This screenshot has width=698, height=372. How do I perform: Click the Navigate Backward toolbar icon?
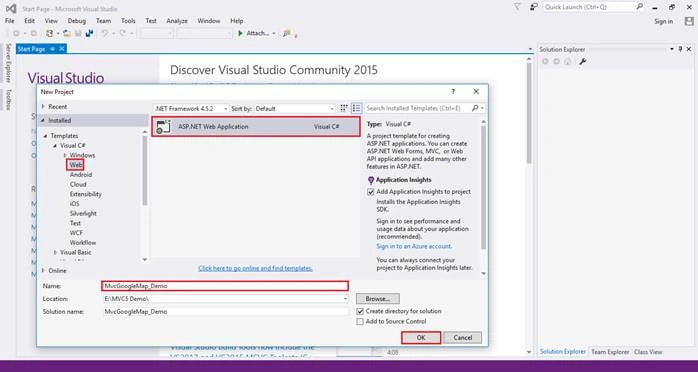(x=16, y=33)
